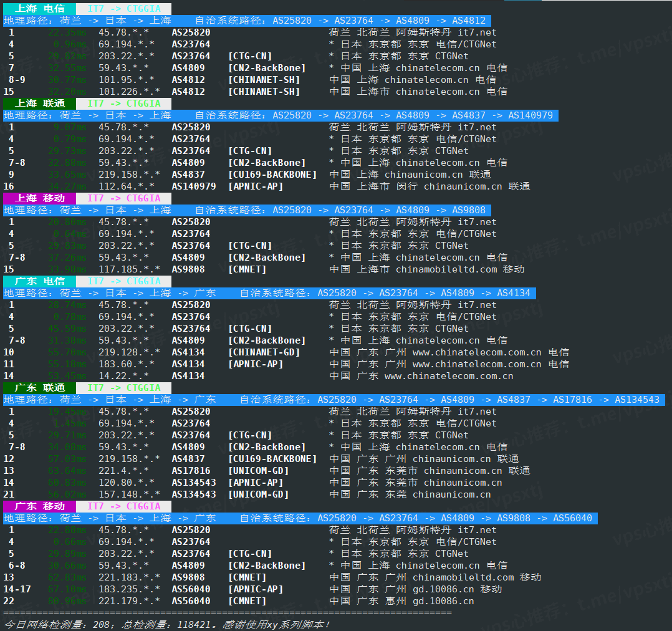Click "中国 上海市 闵行 chinaunicom.cn 联通" location text
The height and width of the screenshot is (631, 672).
click(430, 186)
